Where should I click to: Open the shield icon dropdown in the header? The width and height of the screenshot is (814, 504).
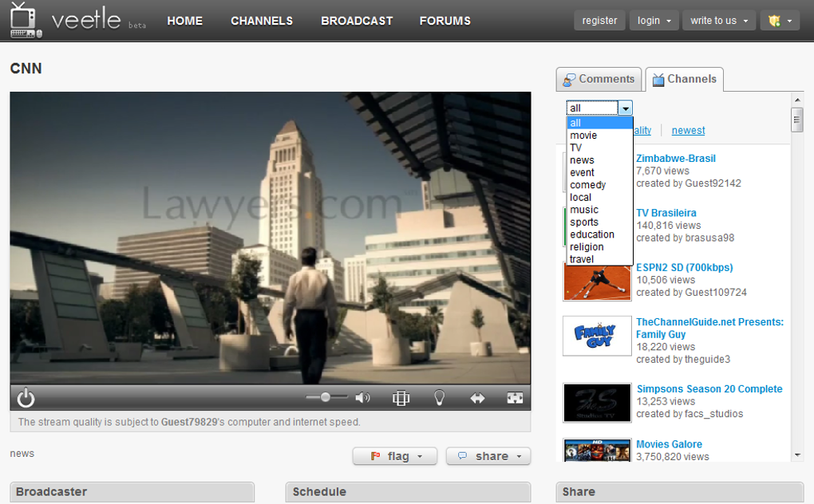(780, 21)
